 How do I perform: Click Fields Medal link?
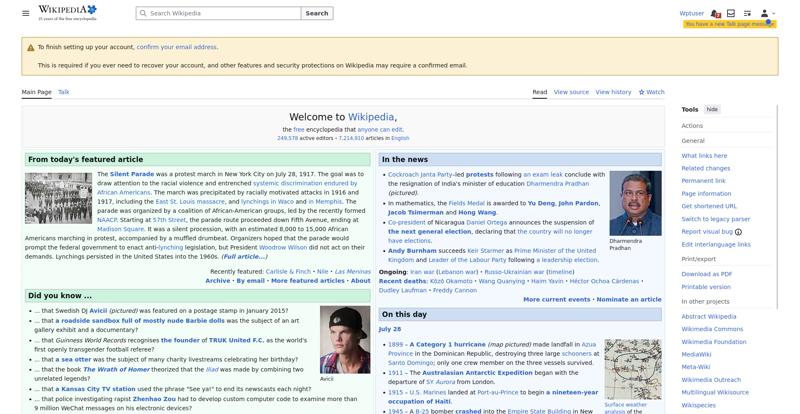(466, 203)
